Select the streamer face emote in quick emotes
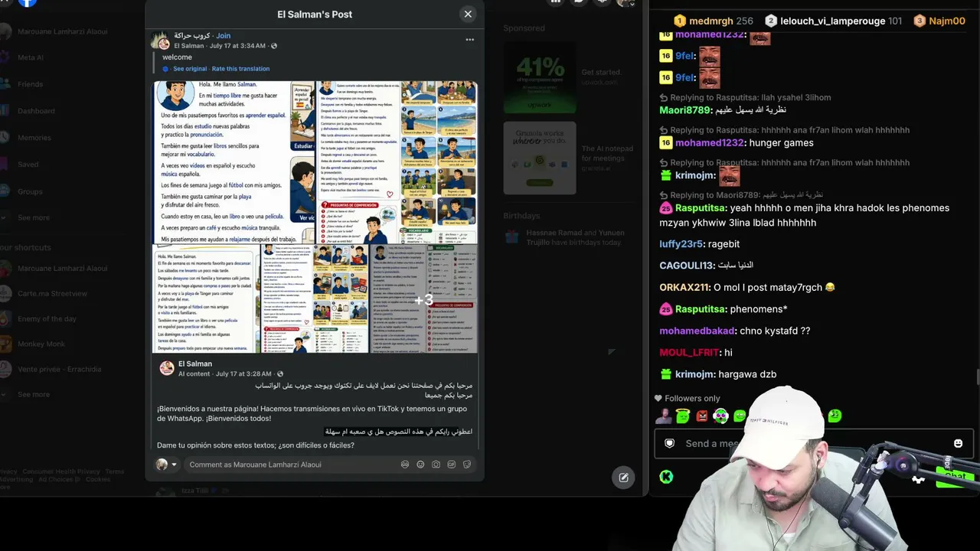Image resolution: width=980 pixels, height=551 pixels. pos(664,416)
